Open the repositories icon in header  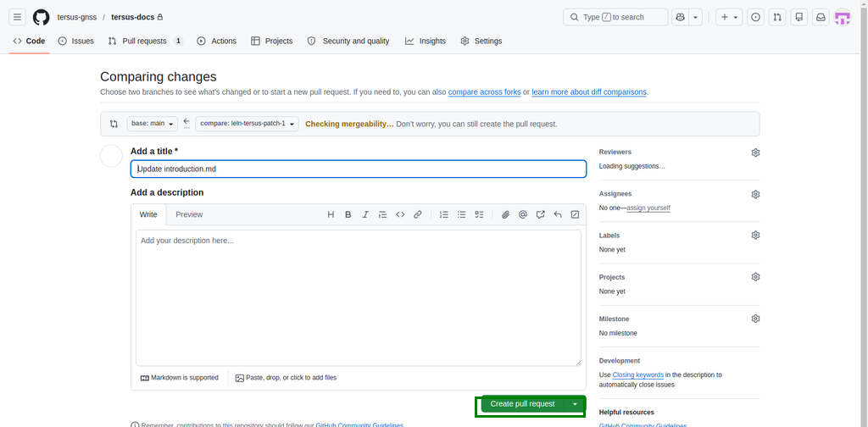798,17
